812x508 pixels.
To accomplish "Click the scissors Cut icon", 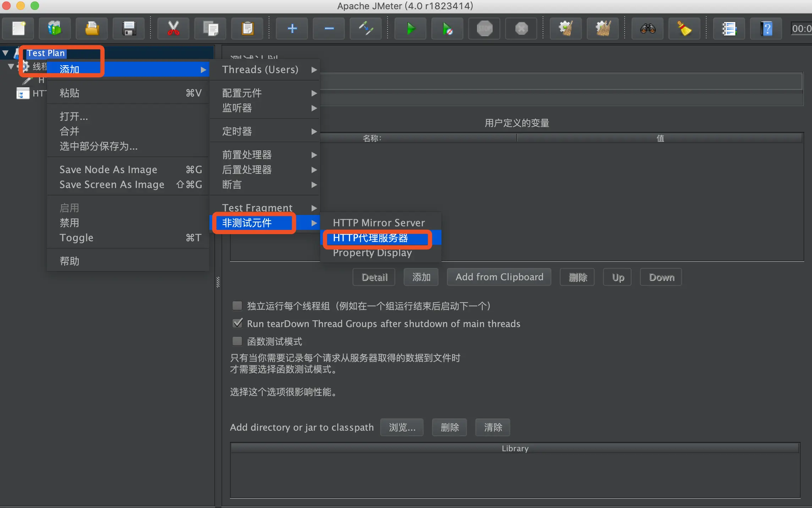I will pos(173,28).
